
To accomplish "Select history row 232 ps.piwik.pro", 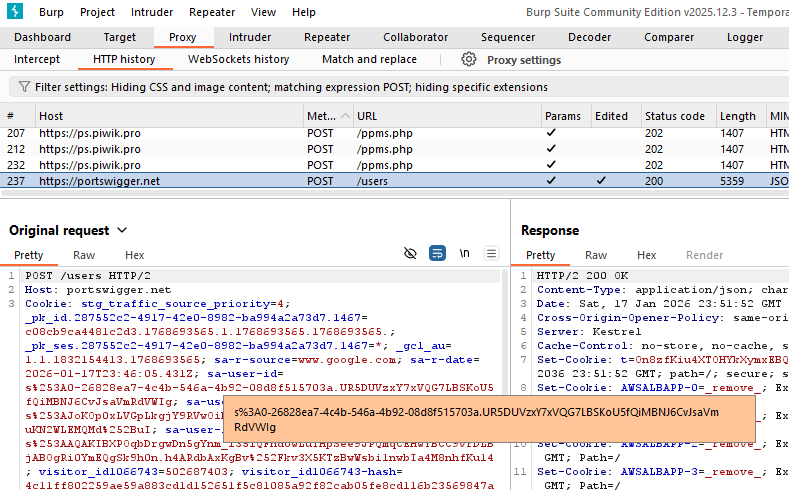I will [x=394, y=165].
